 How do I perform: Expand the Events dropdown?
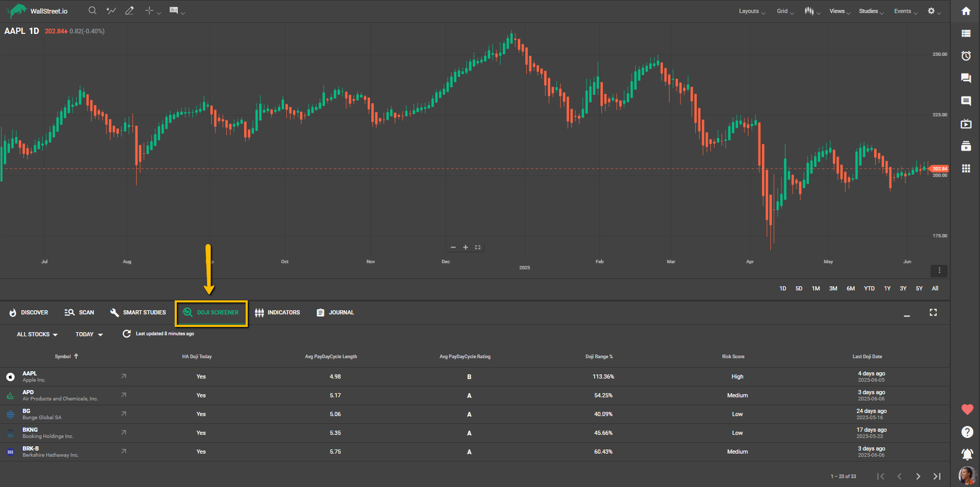click(906, 11)
